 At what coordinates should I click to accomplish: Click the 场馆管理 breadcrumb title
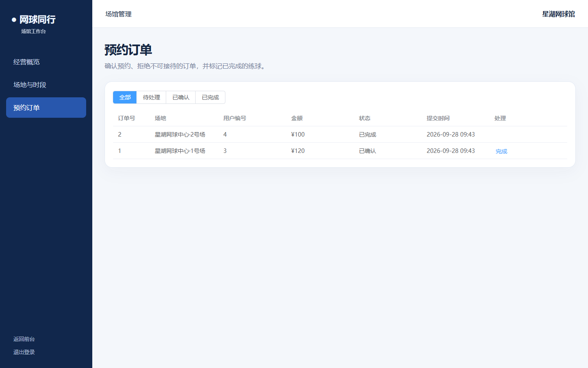pyautogui.click(x=118, y=14)
